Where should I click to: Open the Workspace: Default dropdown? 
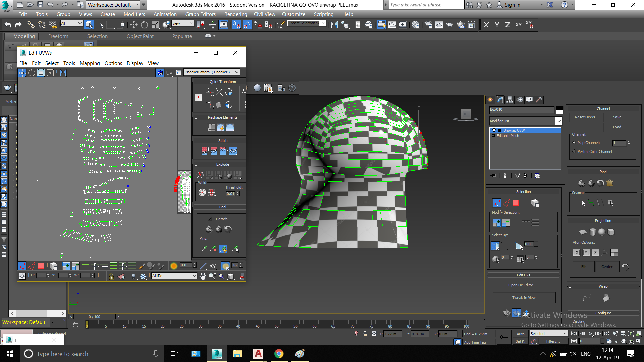[113, 5]
